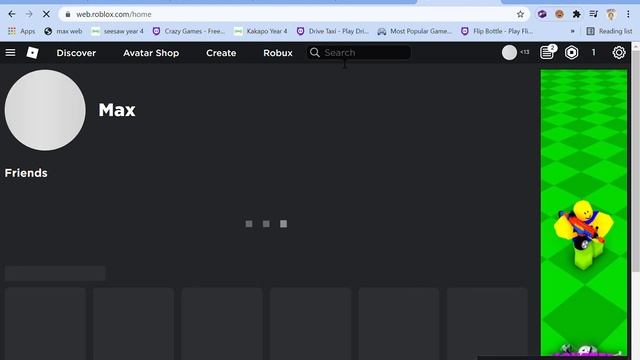
Task: Go to Avatar Shop
Action: pyautogui.click(x=151, y=53)
